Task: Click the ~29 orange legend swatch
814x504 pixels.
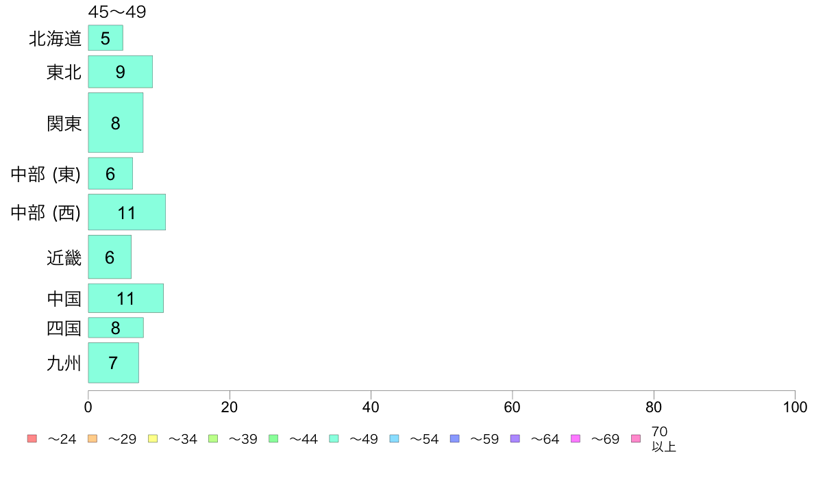Action: (92, 438)
